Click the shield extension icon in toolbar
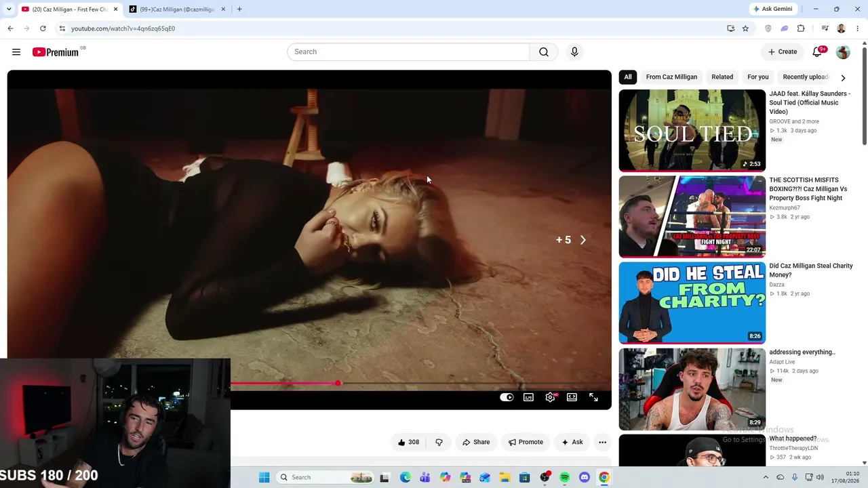Image resolution: width=868 pixels, height=488 pixels. point(768,28)
